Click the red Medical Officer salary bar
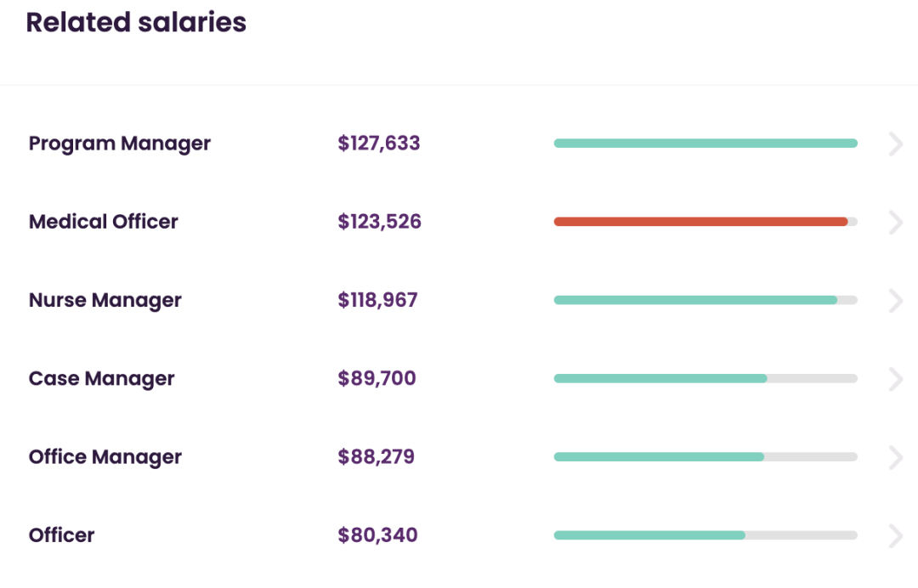This screenshot has height=588, width=918. point(700,222)
